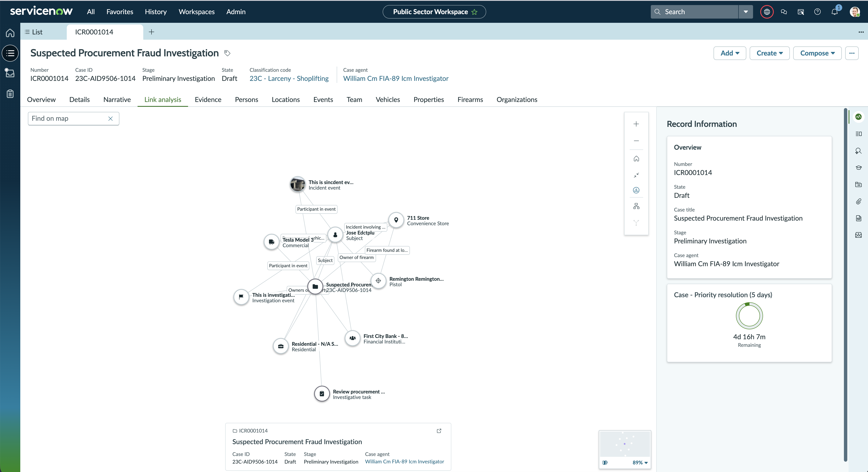The width and height of the screenshot is (868, 472).
Task: Click the zoom out minus icon on map
Action: [x=636, y=141]
